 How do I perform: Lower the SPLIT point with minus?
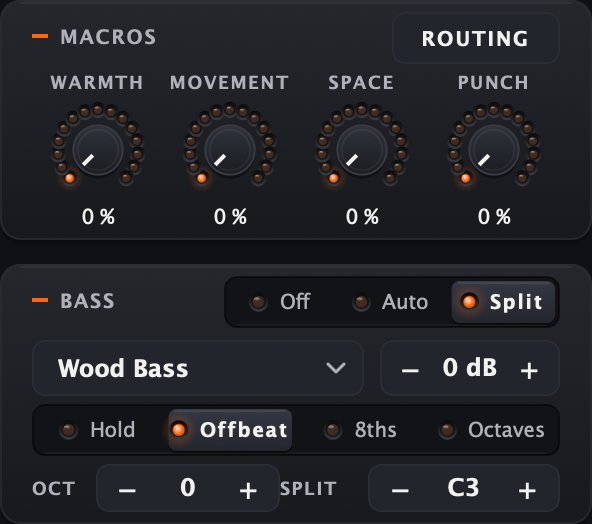tap(400, 490)
